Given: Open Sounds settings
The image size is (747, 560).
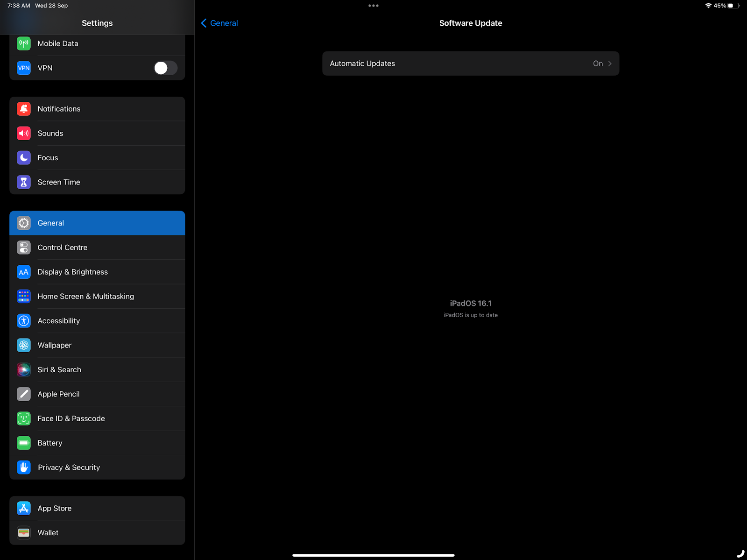Looking at the screenshot, I should pos(97,133).
